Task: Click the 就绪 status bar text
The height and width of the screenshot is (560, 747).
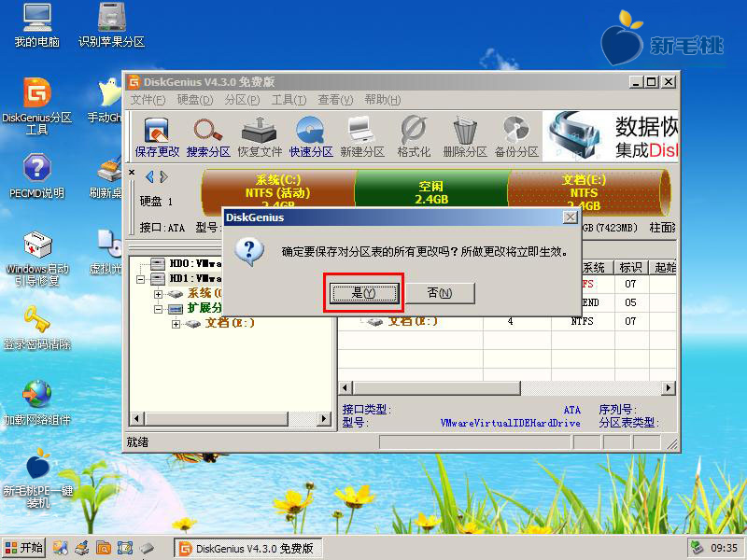Action: pos(137,442)
